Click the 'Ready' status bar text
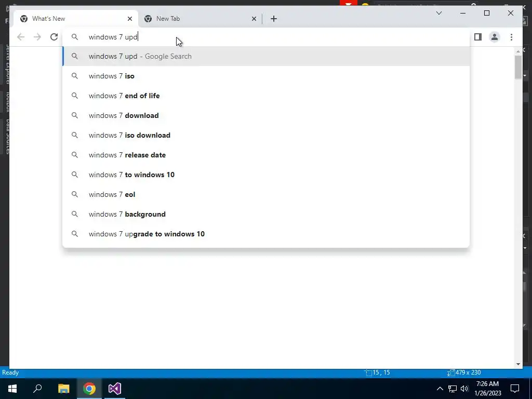532x399 pixels. 10,373
